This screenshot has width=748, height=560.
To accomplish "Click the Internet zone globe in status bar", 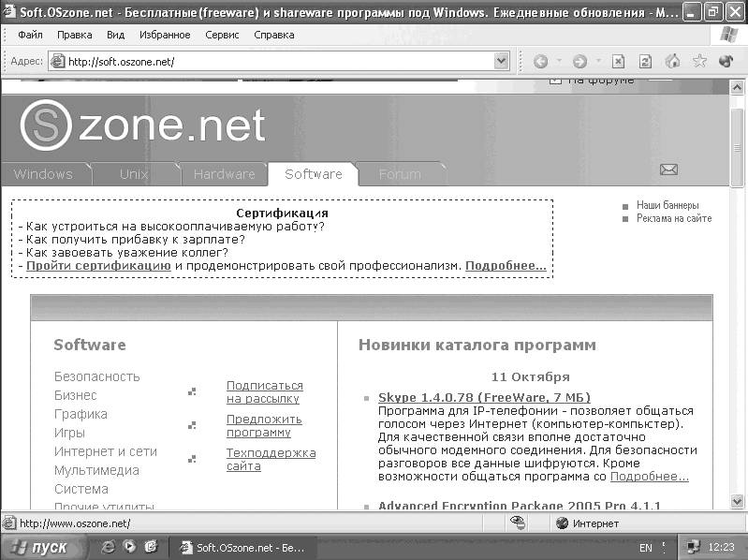I will (x=562, y=523).
